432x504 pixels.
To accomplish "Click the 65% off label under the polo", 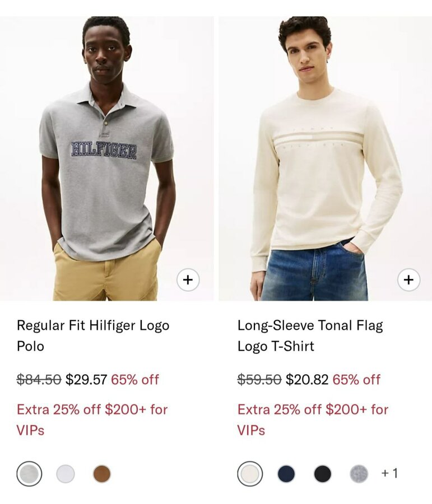I will click(x=135, y=379).
